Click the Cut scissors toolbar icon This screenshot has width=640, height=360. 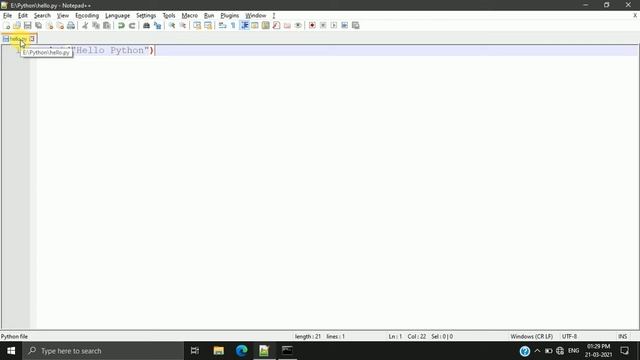pos(85,25)
